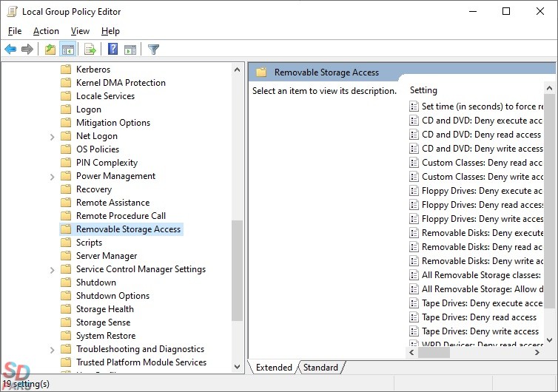The width and height of the screenshot is (558, 392).
Task: Select CD and DVD: Deny read access
Action: 481,135
